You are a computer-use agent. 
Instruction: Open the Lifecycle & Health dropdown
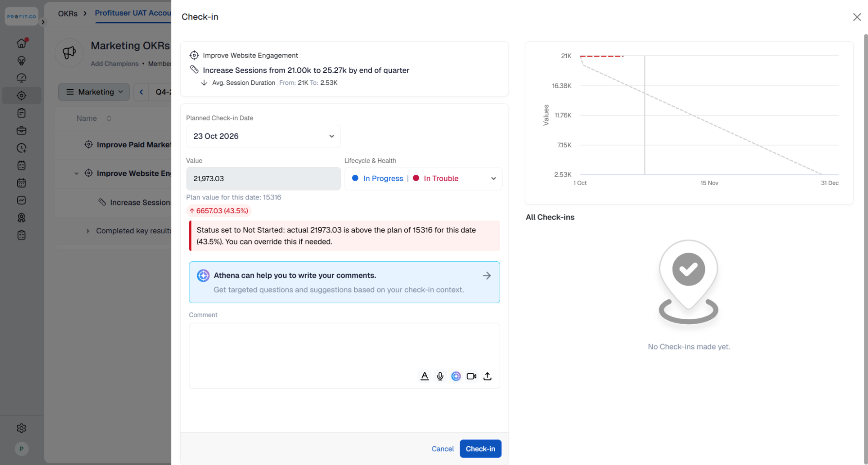(423, 179)
